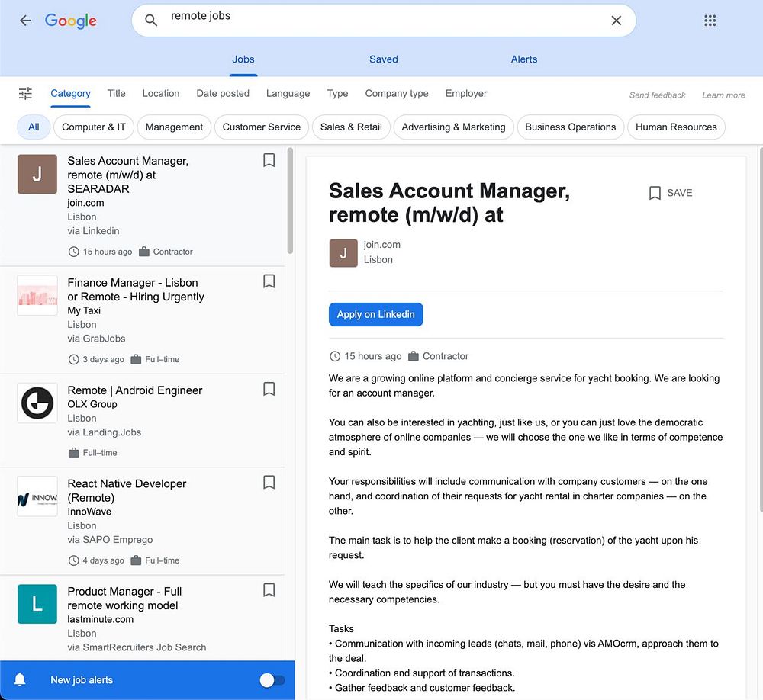The image size is (763, 700).
Task: Bookmark the Android Engineer listing
Action: 269,389
